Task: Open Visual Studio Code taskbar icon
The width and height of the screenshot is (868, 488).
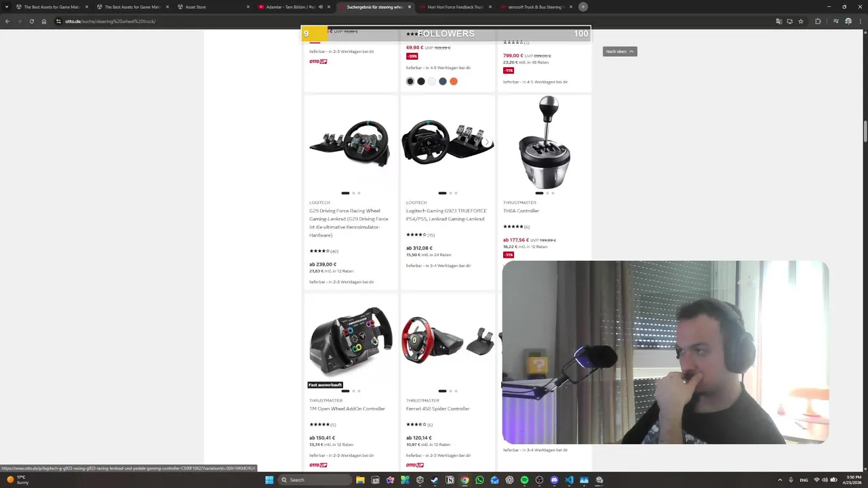Action: pyautogui.click(x=569, y=480)
